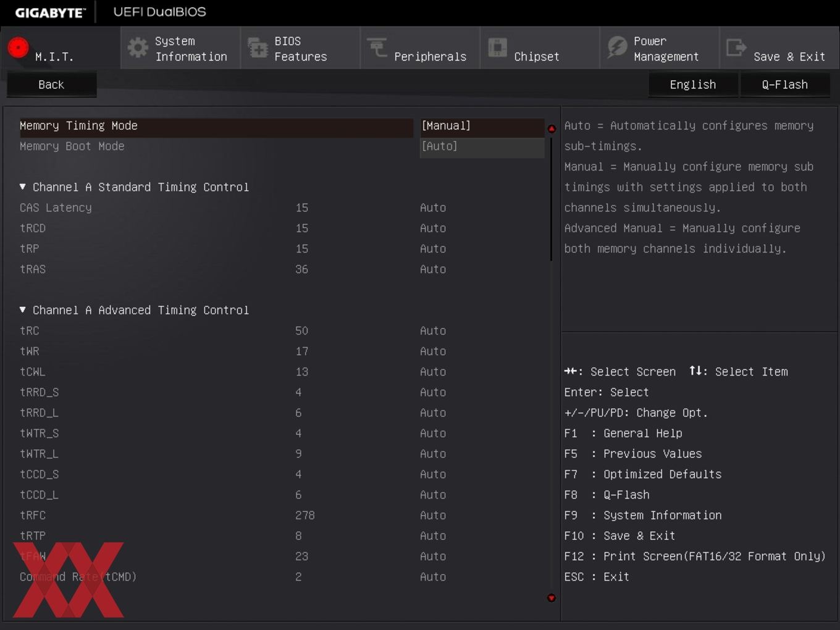Click the tRP Auto setting
Image resolution: width=840 pixels, height=630 pixels.
433,248
